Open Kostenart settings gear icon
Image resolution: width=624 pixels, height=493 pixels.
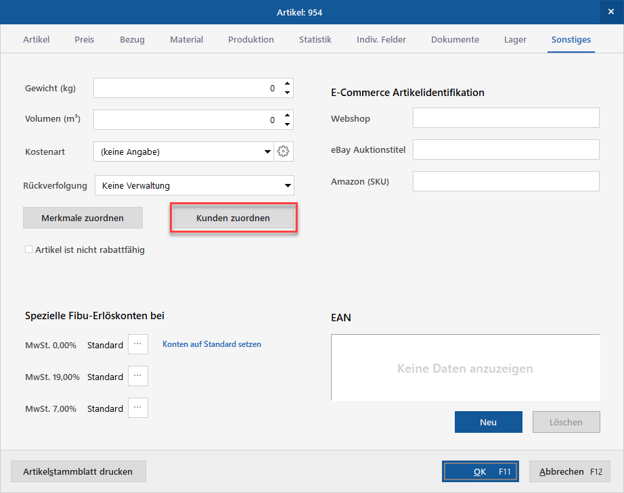pyautogui.click(x=283, y=152)
